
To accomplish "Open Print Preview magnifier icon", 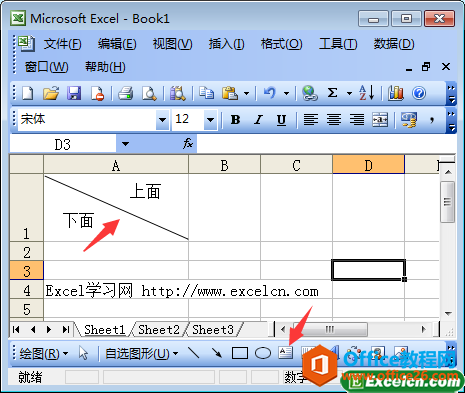I will click(x=149, y=93).
